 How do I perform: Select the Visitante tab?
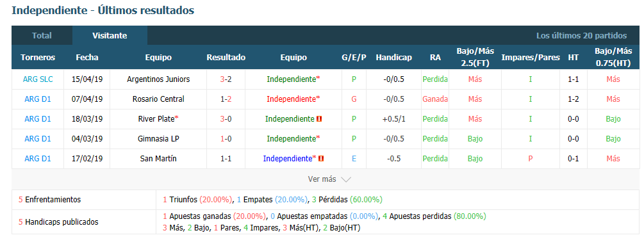[x=110, y=35]
